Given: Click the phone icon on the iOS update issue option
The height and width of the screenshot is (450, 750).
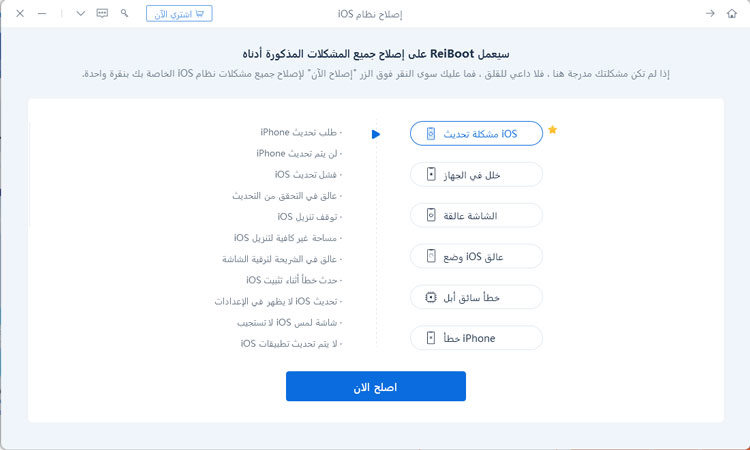Looking at the screenshot, I should (x=431, y=134).
